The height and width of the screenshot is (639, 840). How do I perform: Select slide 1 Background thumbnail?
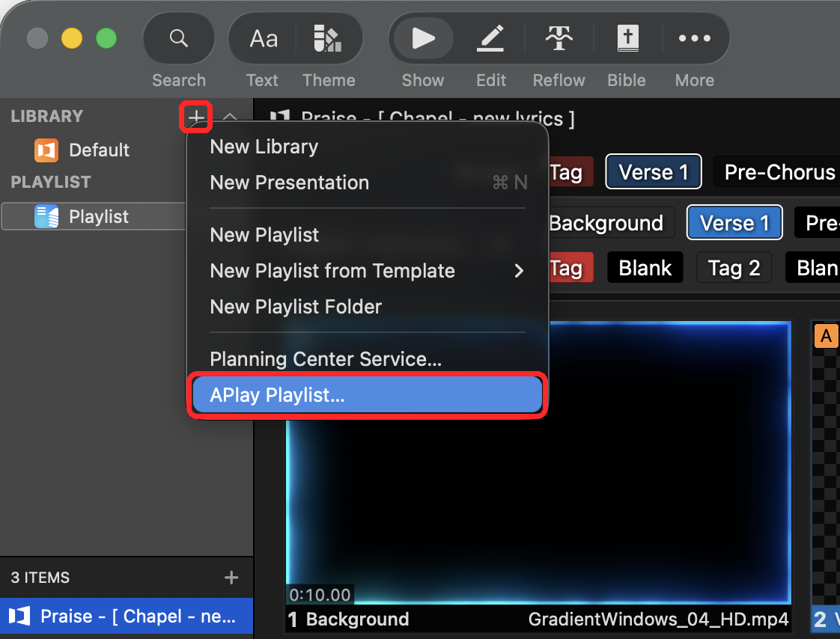538,462
